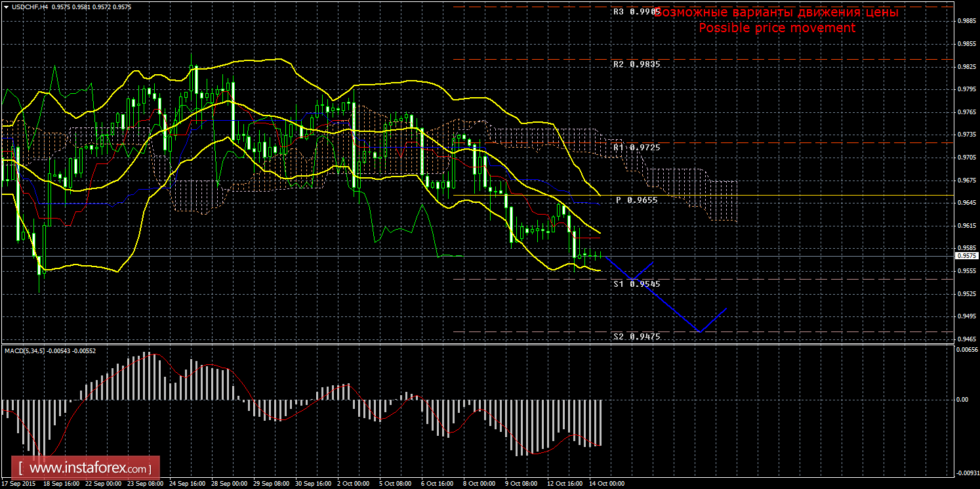Click the 0.9465 level on price scale
980x489 pixels.
point(967,339)
